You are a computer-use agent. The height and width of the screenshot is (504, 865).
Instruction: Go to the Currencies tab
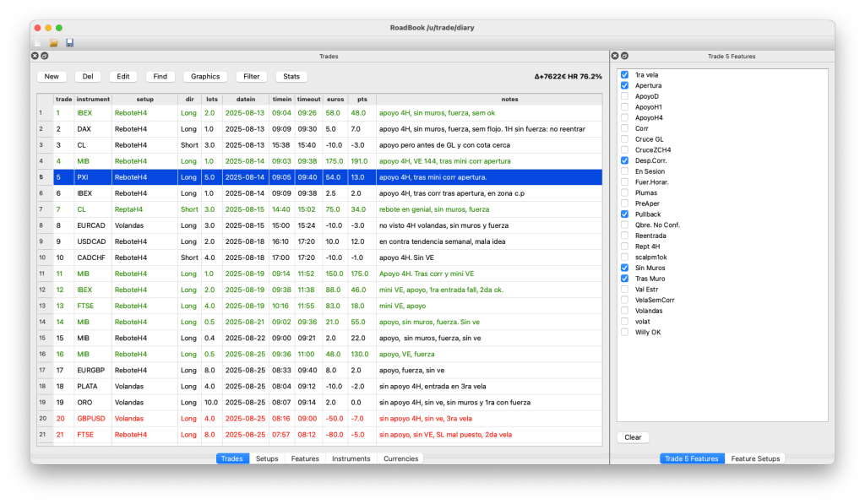pyautogui.click(x=401, y=458)
